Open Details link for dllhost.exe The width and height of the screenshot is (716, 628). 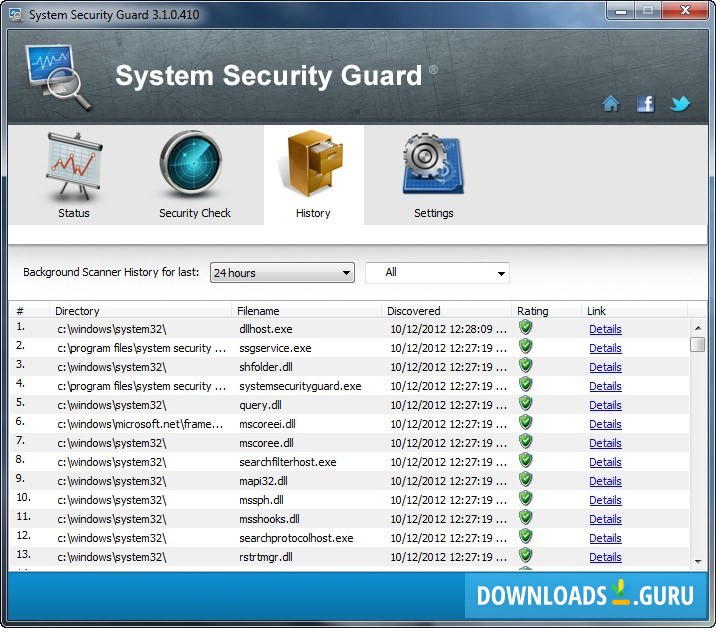[605, 329]
